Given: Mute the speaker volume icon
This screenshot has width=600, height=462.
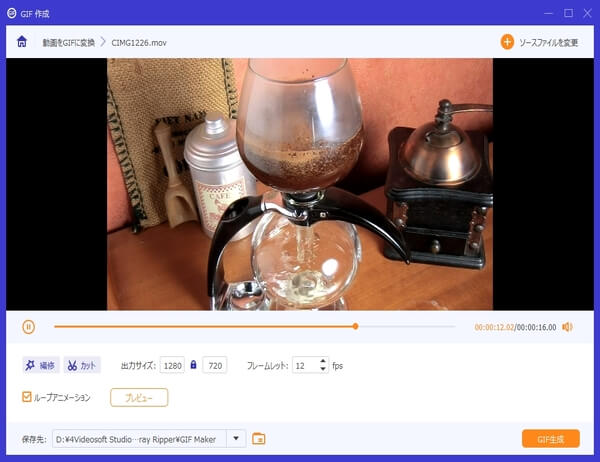Looking at the screenshot, I should point(567,326).
